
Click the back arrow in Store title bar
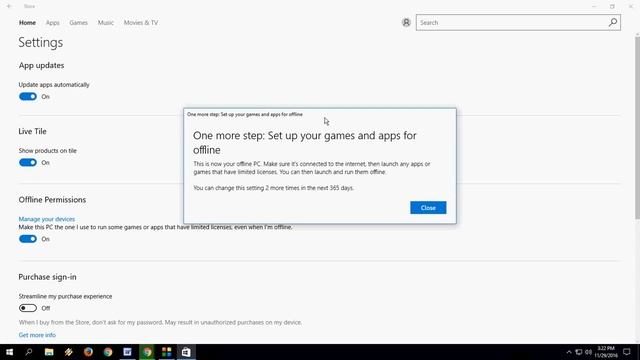click(x=9, y=6)
